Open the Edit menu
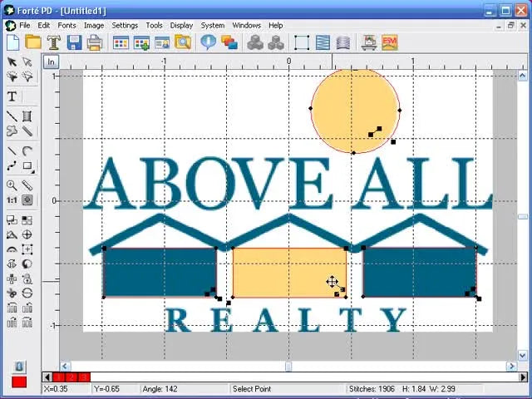 44,26
